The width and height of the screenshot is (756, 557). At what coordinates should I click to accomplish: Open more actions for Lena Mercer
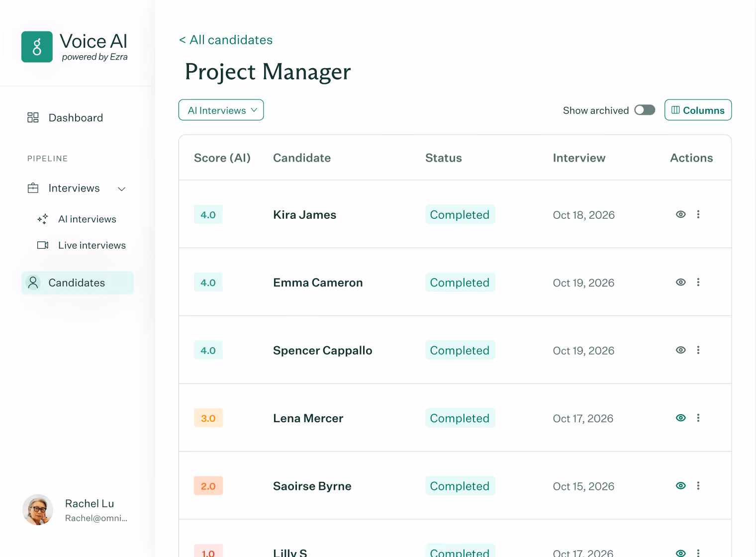click(698, 418)
